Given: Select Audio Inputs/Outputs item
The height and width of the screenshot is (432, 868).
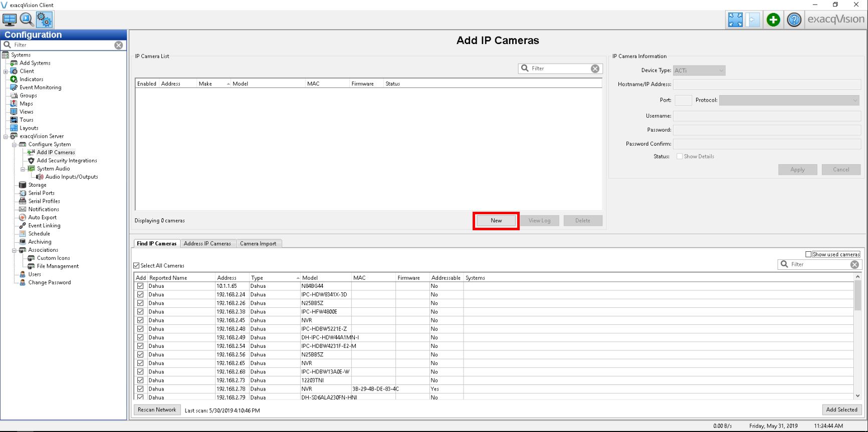Looking at the screenshot, I should click(72, 177).
